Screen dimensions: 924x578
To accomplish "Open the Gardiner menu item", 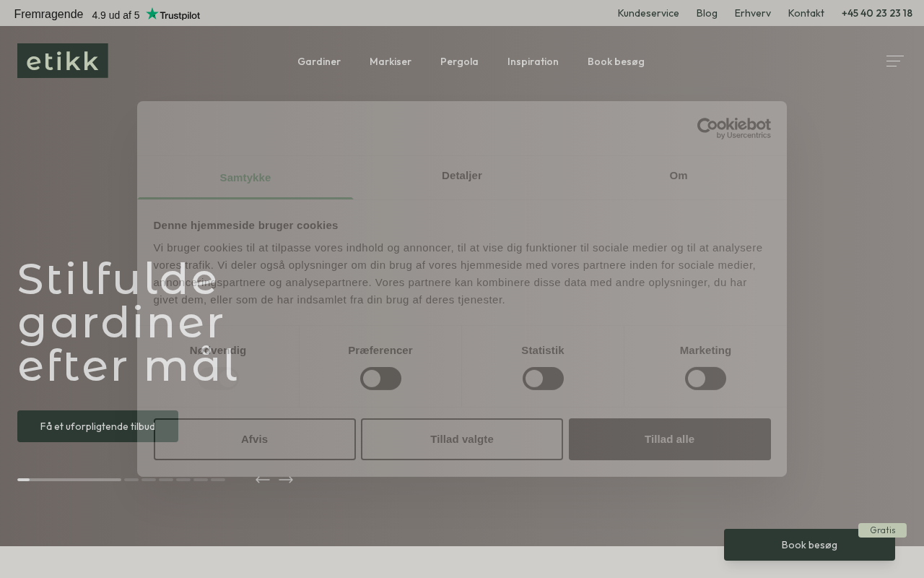I will click(x=319, y=61).
